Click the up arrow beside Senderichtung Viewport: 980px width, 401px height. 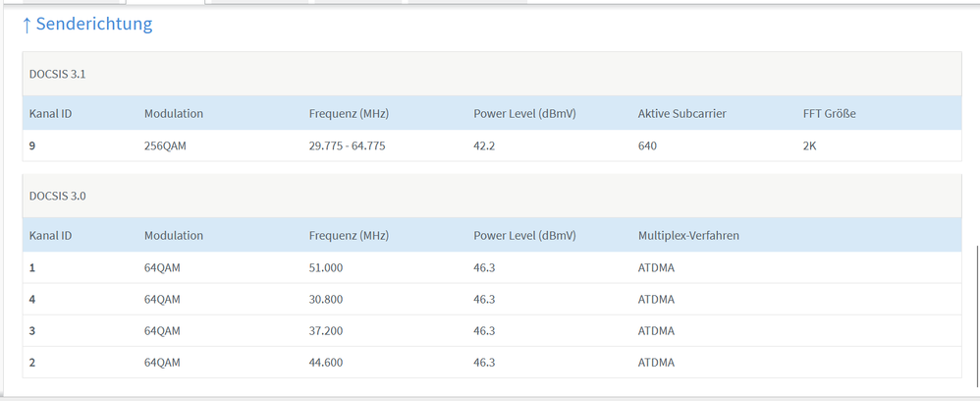(27, 25)
